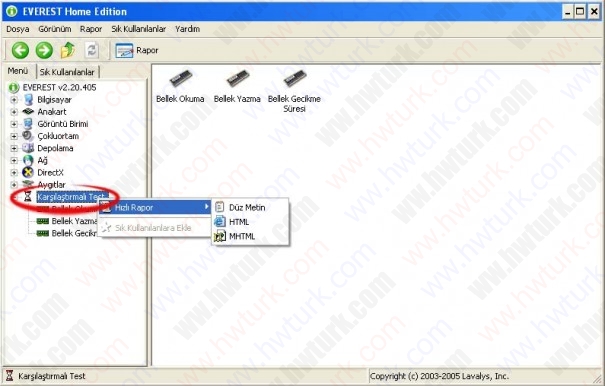Open the Yardım menu

pos(188,29)
